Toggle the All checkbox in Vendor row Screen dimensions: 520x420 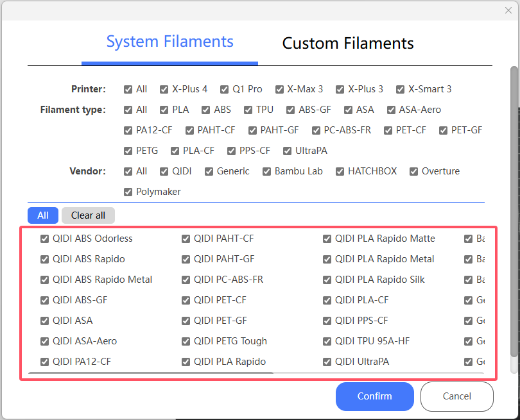click(x=128, y=172)
